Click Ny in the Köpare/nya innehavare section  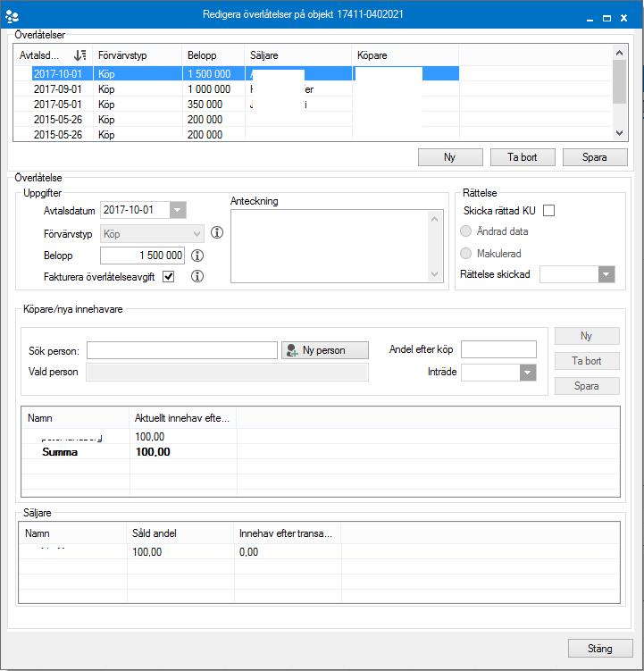pos(587,336)
